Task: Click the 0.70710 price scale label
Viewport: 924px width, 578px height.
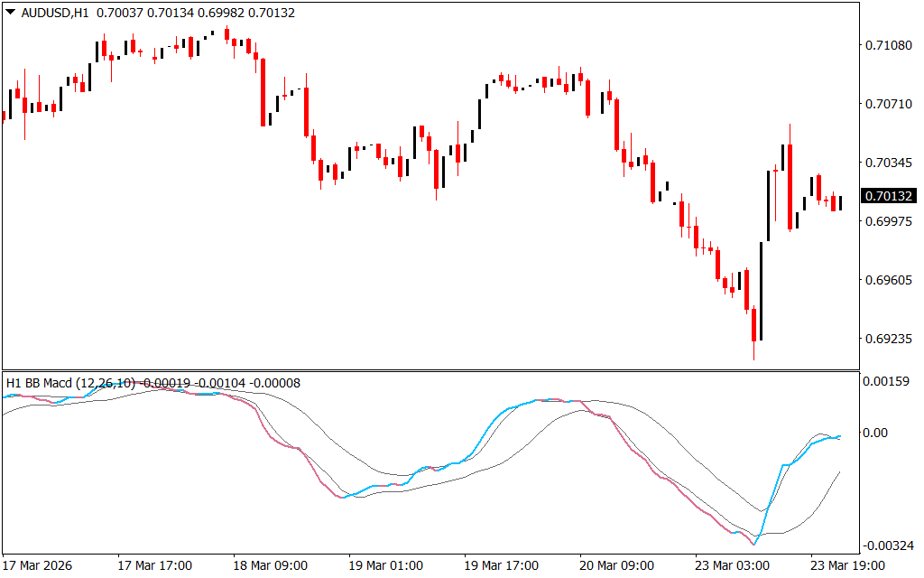Action: [889, 104]
